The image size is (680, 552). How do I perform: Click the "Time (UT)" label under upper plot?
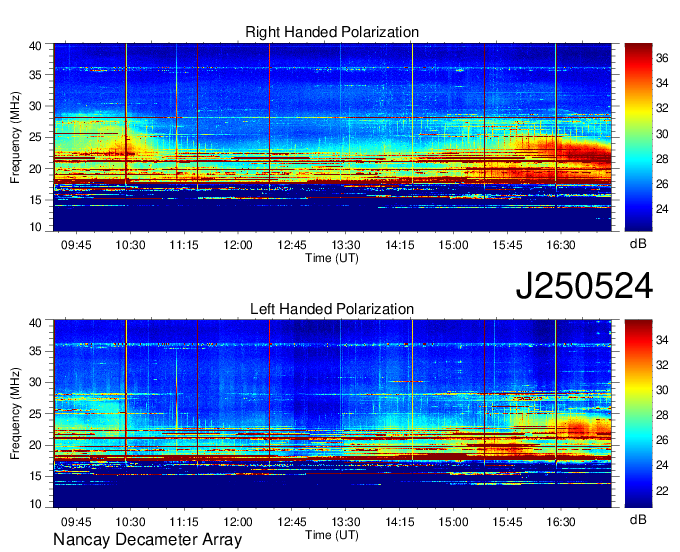point(332,258)
